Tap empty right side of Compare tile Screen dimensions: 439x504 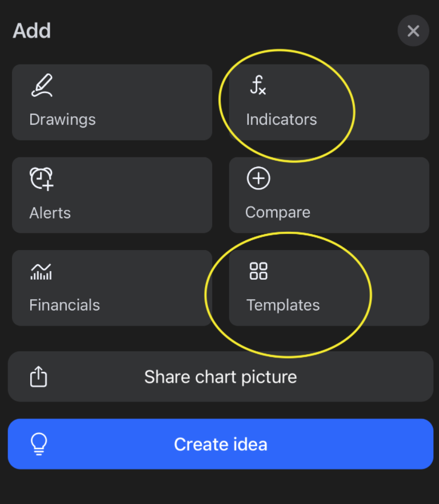(x=377, y=195)
